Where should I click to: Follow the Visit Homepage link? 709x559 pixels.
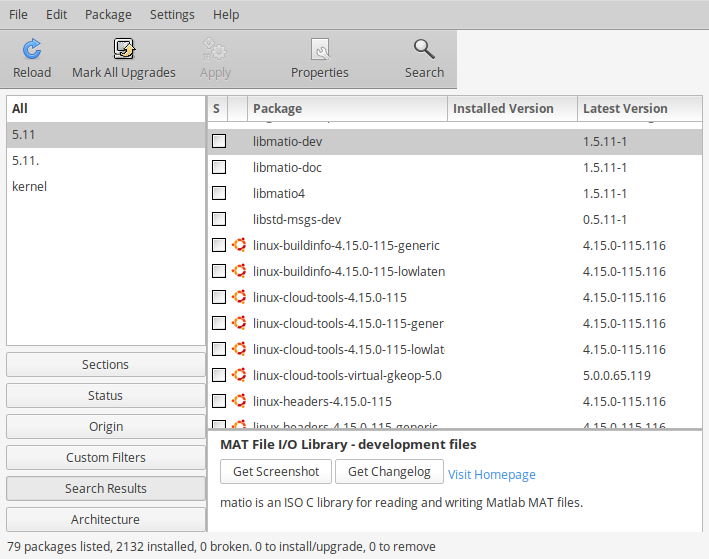point(492,474)
